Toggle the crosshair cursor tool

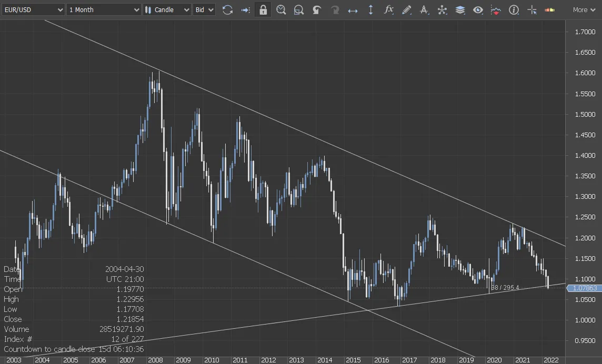coord(532,9)
